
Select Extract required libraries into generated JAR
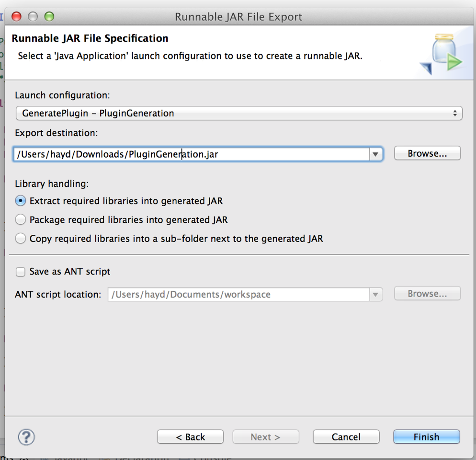tap(21, 201)
